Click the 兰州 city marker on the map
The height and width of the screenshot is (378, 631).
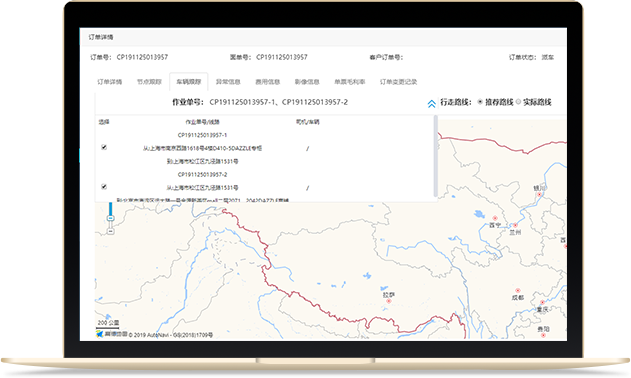click(x=515, y=225)
